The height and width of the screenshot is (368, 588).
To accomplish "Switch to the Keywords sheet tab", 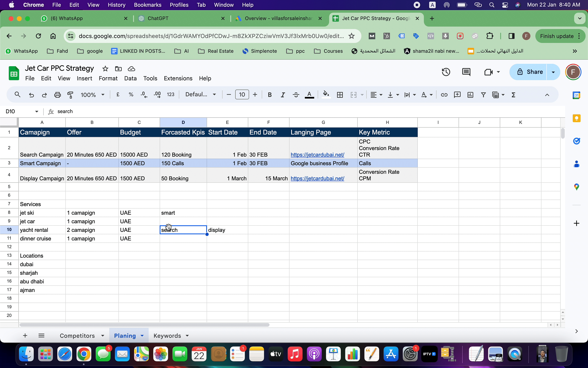I will [167, 336].
